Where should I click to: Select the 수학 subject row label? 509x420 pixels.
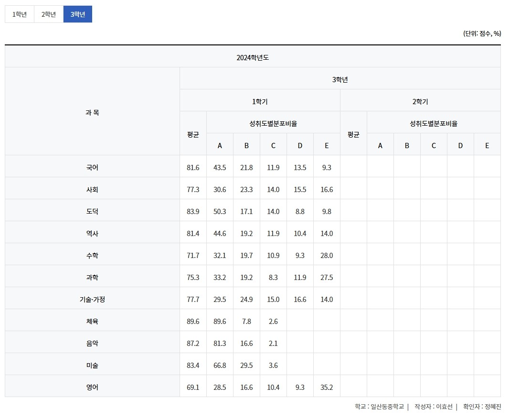pos(92,256)
